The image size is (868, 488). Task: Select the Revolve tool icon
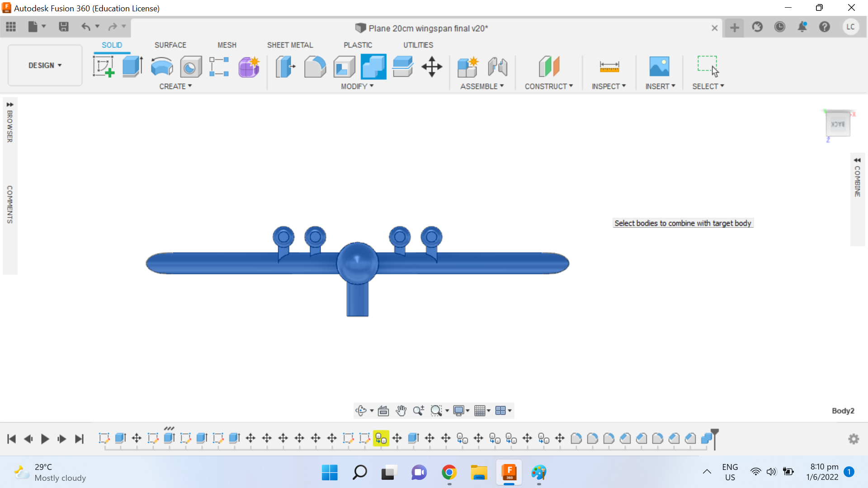(x=161, y=67)
